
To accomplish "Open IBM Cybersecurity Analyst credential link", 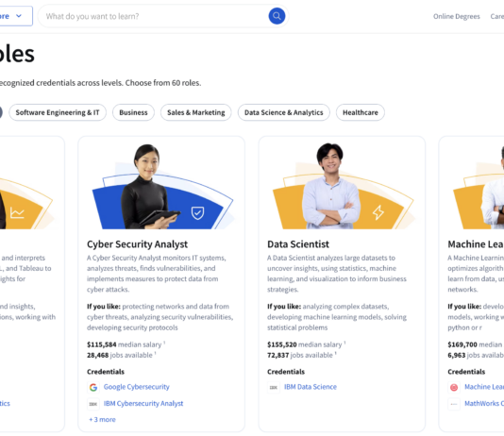I will (x=143, y=404).
